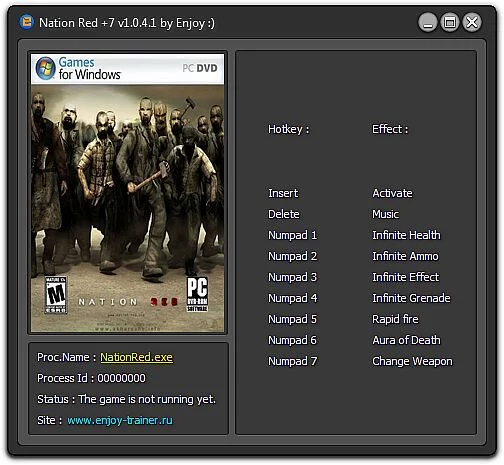The height and width of the screenshot is (465, 504).
Task: Select the Numpad 4 hotkey label
Action: (293, 298)
